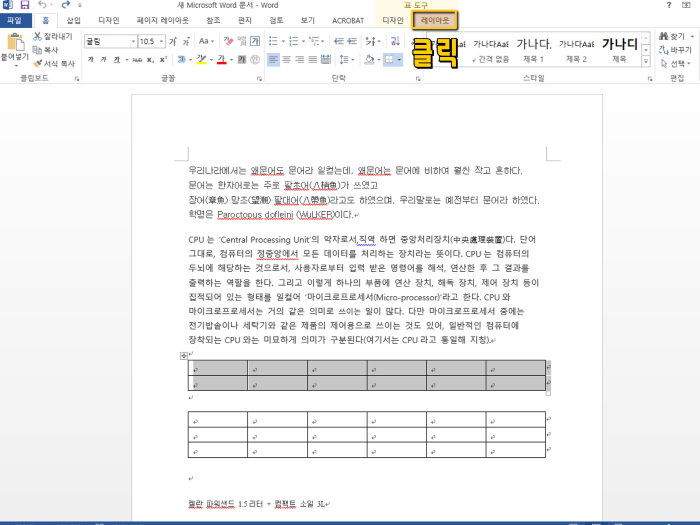Apply the 제목 1 heading style
This screenshot has height=525, width=700.
pos(533,50)
